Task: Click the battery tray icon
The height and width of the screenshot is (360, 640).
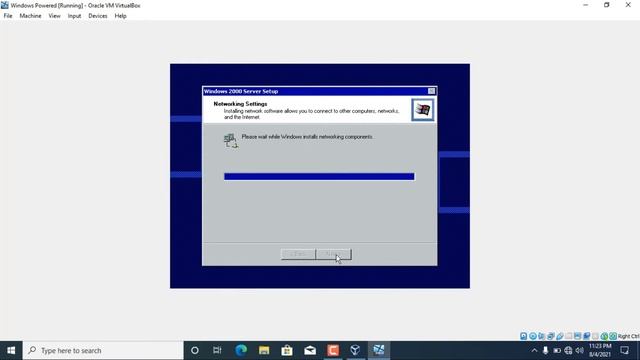Action: pyautogui.click(x=557, y=350)
